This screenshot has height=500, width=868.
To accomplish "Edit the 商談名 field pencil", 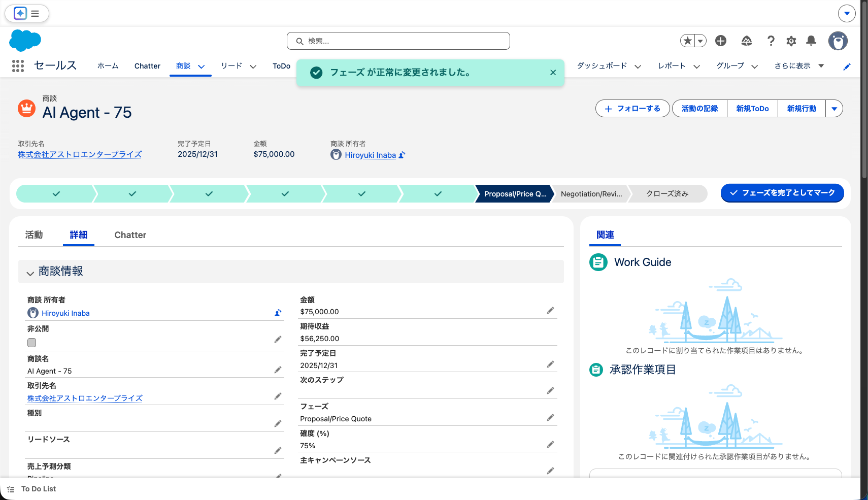I will click(x=278, y=370).
